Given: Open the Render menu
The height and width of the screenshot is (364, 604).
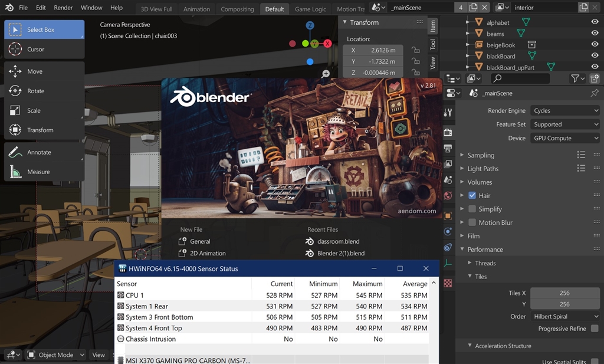Looking at the screenshot, I should point(63,8).
